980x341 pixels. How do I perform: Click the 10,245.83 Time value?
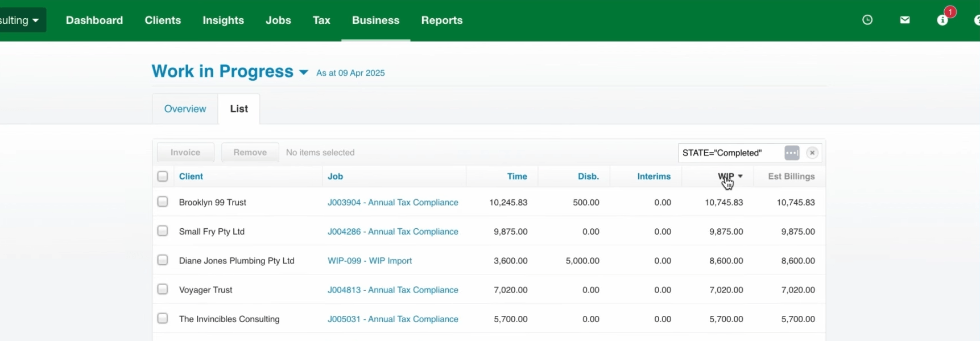[508, 202]
